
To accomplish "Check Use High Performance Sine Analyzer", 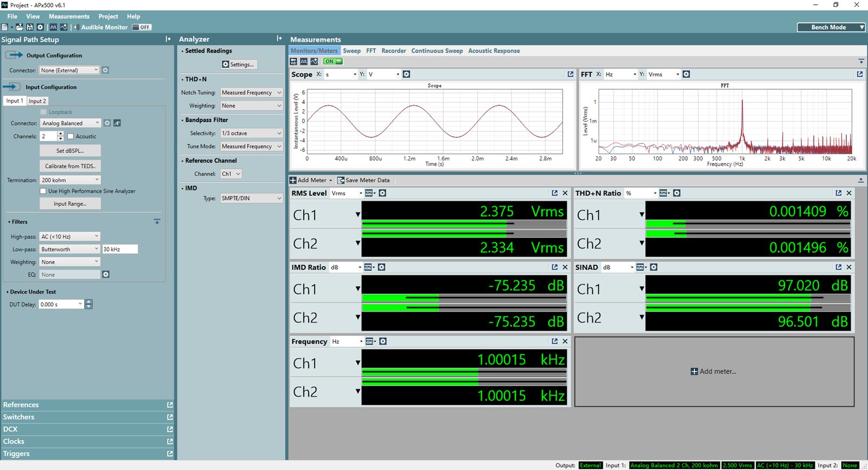I will pyautogui.click(x=43, y=191).
